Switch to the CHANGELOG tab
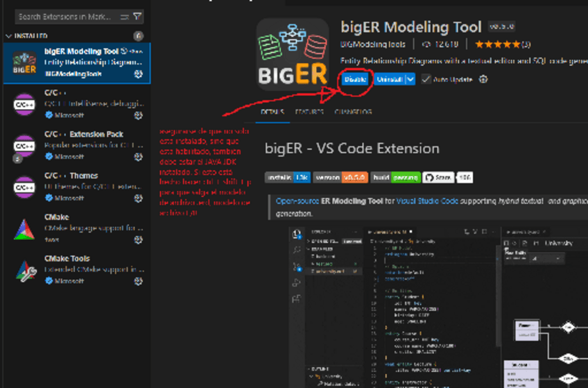 (x=352, y=112)
